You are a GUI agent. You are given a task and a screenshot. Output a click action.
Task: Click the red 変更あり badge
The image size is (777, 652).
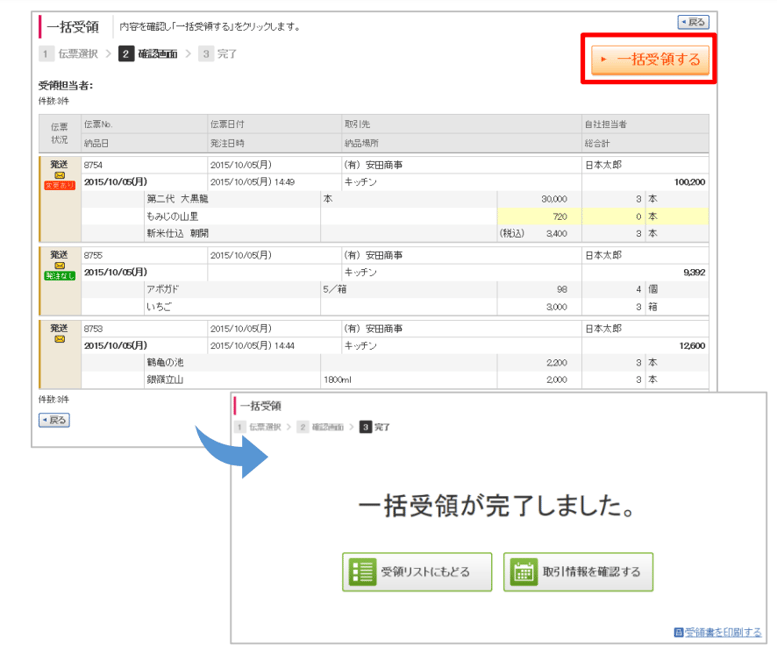click(x=59, y=186)
